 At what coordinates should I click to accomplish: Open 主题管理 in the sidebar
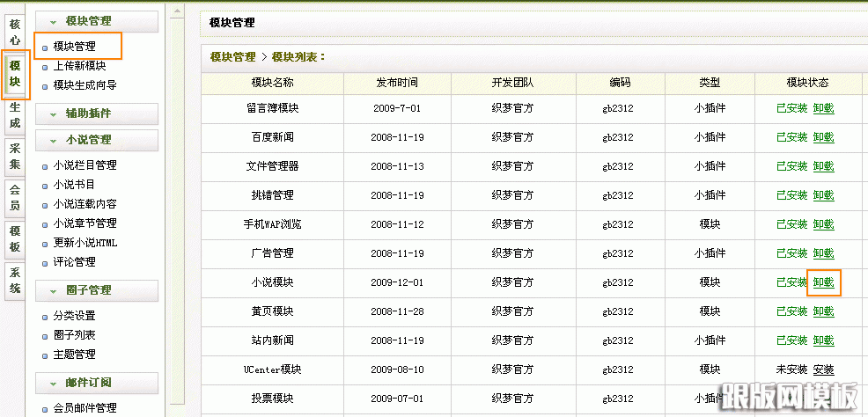[x=74, y=355]
